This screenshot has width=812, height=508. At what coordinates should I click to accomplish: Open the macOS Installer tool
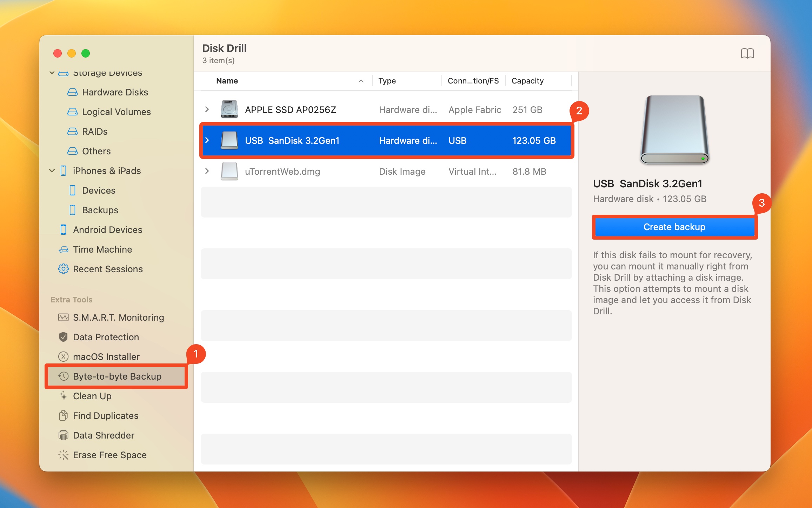[107, 356]
